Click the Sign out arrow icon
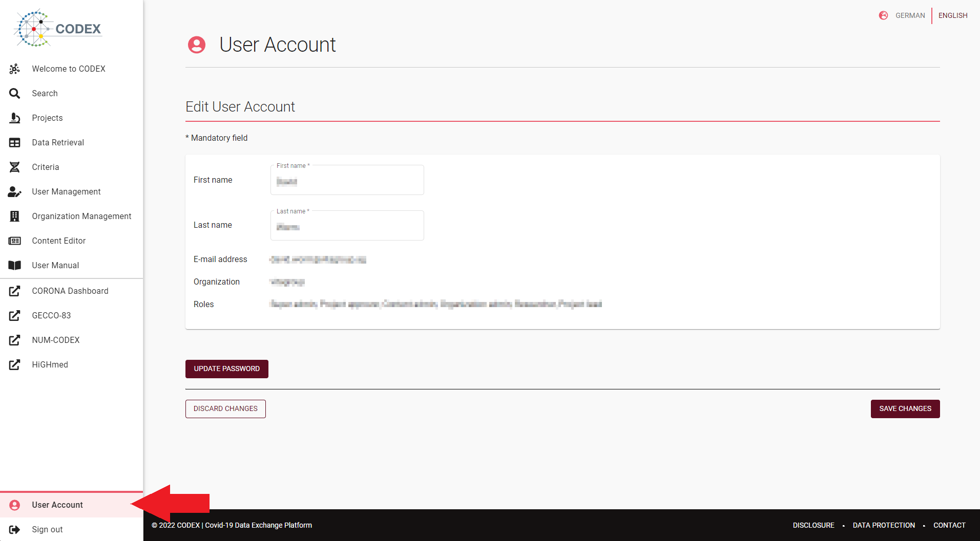Image resolution: width=980 pixels, height=541 pixels. coord(14,529)
